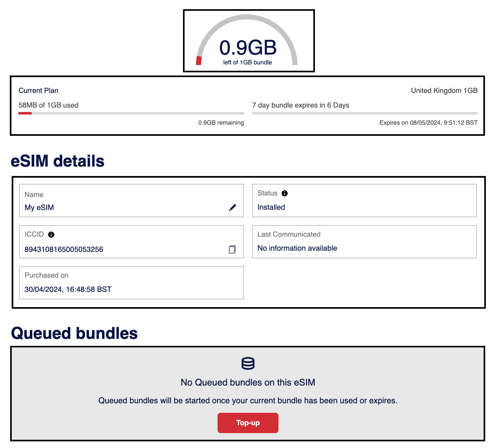Screen dimensions: 496x448
Task: Click the Last Communicated info box
Action: click(x=364, y=242)
